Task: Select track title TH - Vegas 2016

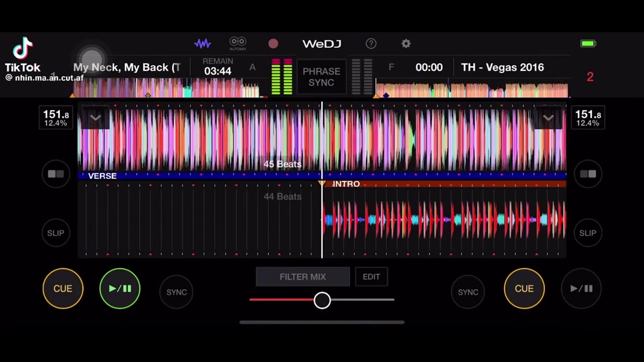Action: 502,67
